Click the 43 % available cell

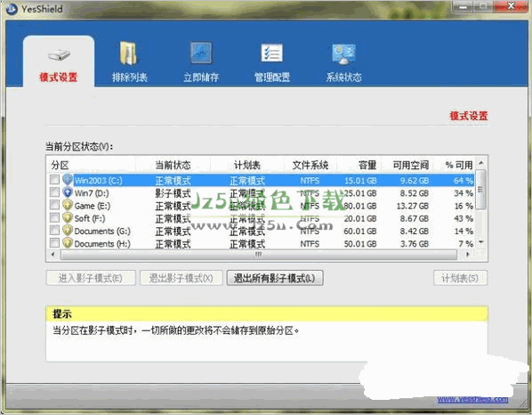(463, 218)
